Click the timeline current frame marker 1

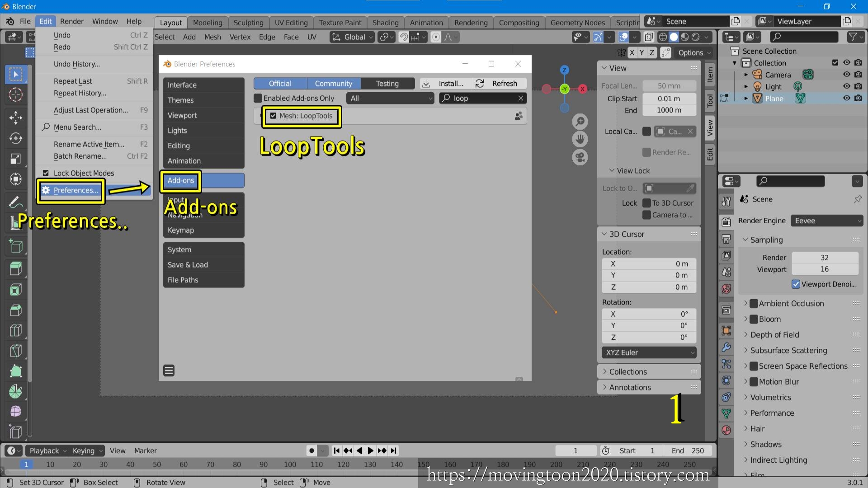pyautogui.click(x=26, y=464)
